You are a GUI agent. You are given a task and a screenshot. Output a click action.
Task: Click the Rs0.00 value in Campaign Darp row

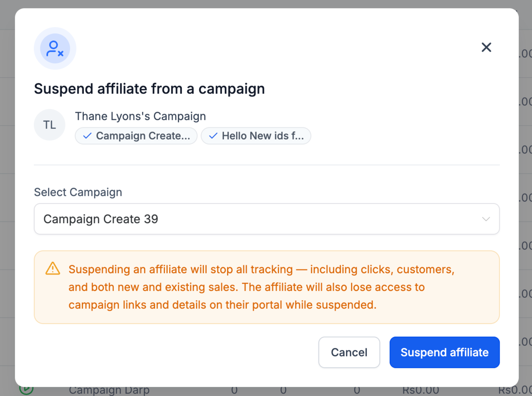pos(420,391)
